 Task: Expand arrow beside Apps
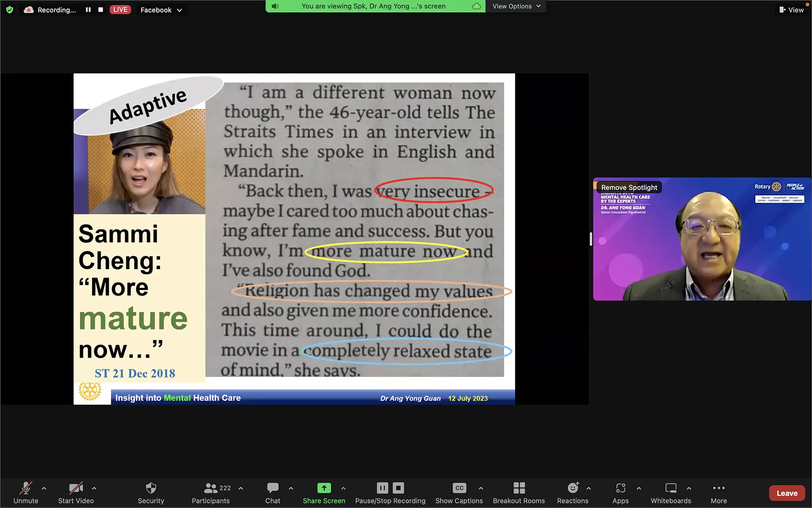click(x=639, y=488)
